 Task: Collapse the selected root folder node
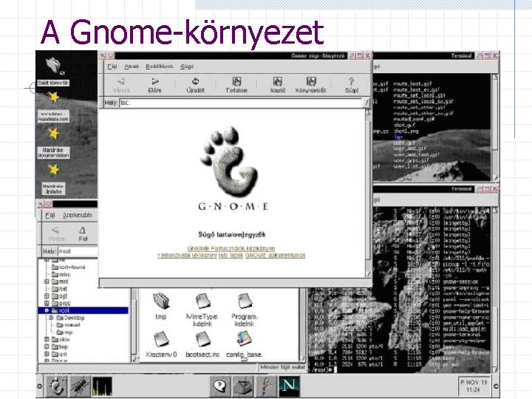[x=47, y=310]
